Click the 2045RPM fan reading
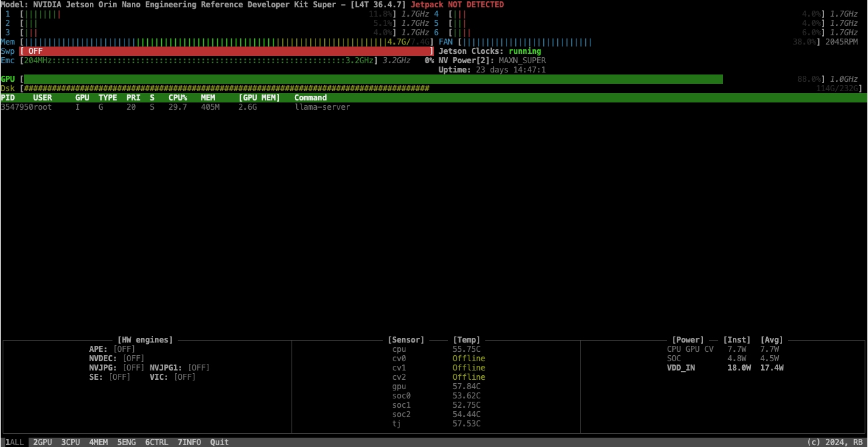 841,42
